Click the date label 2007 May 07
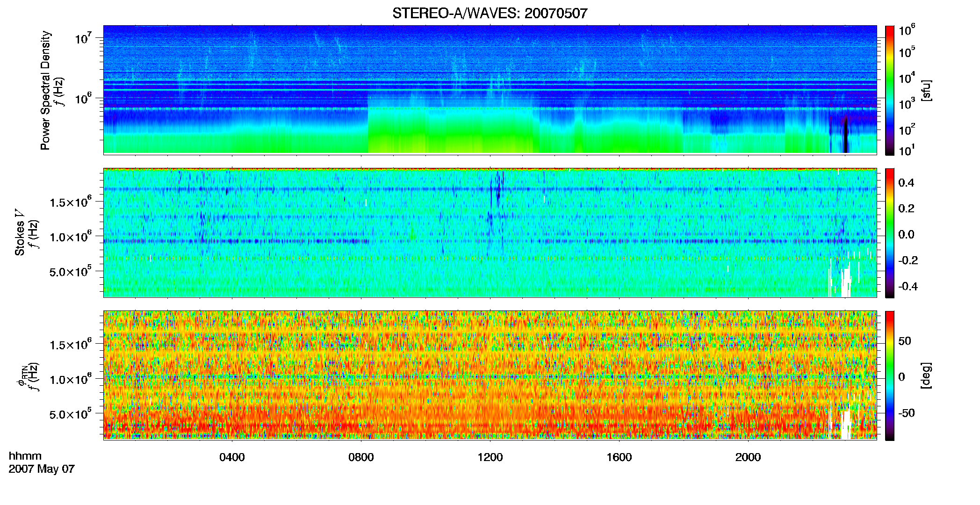Image resolution: width=980 pixels, height=505 pixels. [x=42, y=469]
